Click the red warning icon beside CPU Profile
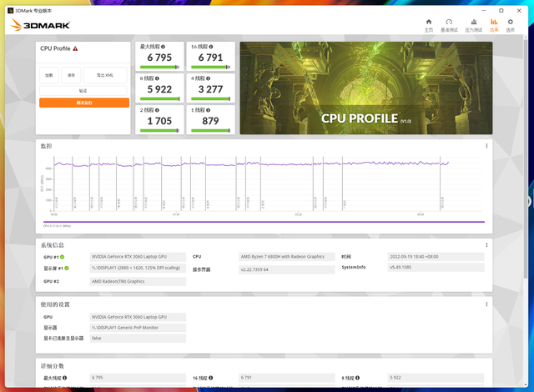The image size is (534, 392). [75, 48]
